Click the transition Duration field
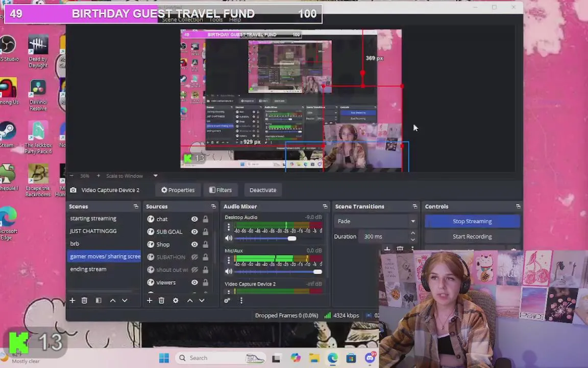 (384, 237)
